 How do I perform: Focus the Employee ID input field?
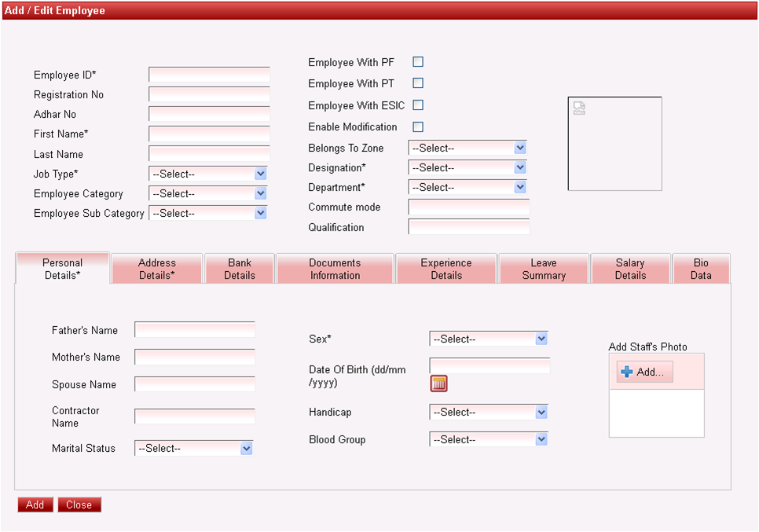pyautogui.click(x=209, y=75)
